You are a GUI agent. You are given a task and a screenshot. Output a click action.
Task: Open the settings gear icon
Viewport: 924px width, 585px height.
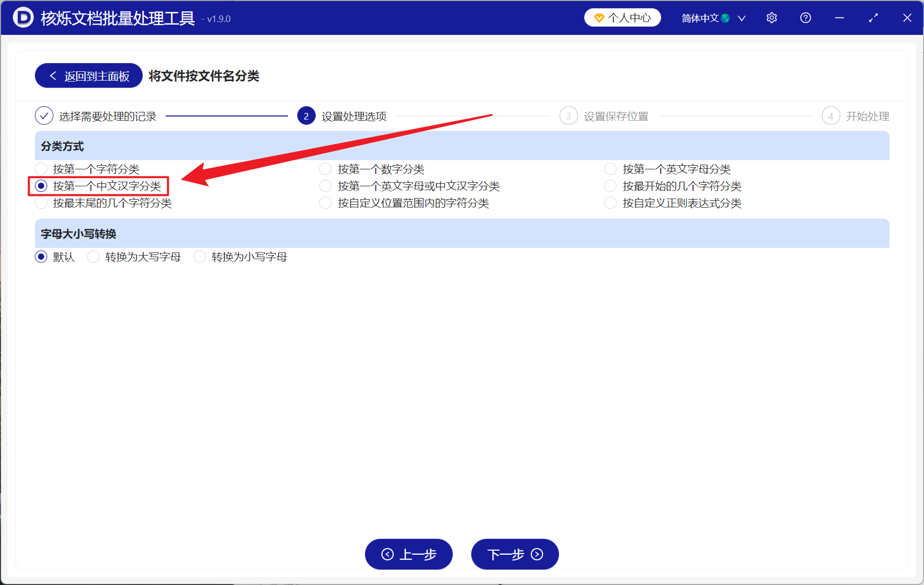(x=772, y=17)
